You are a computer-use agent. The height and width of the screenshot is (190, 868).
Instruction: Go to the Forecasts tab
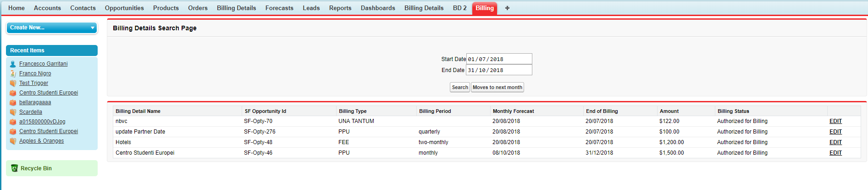pyautogui.click(x=279, y=8)
